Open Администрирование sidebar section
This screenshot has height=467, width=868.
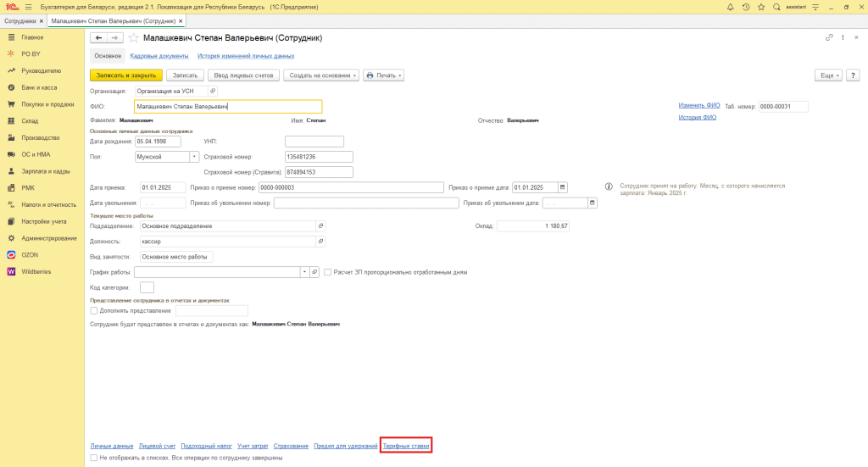[x=48, y=238]
